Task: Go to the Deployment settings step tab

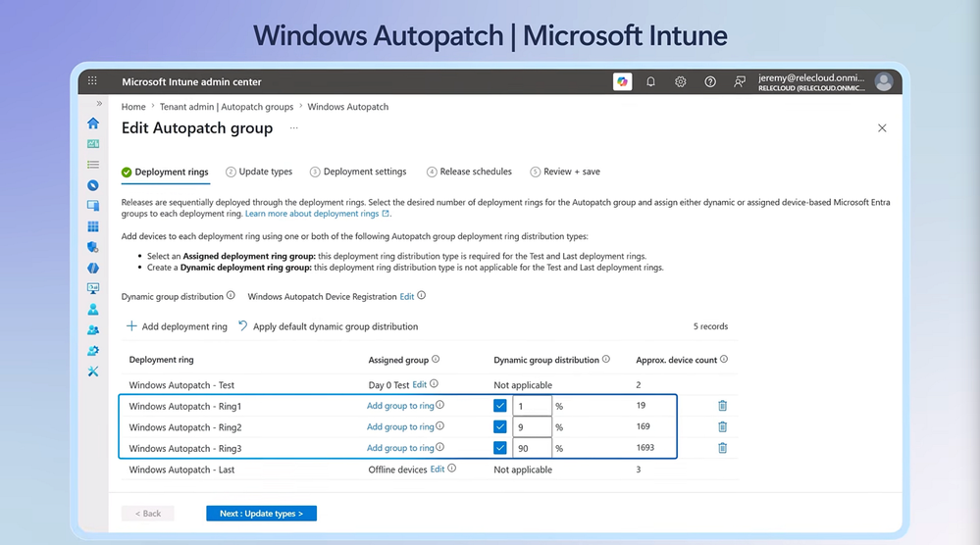Action: pos(358,172)
